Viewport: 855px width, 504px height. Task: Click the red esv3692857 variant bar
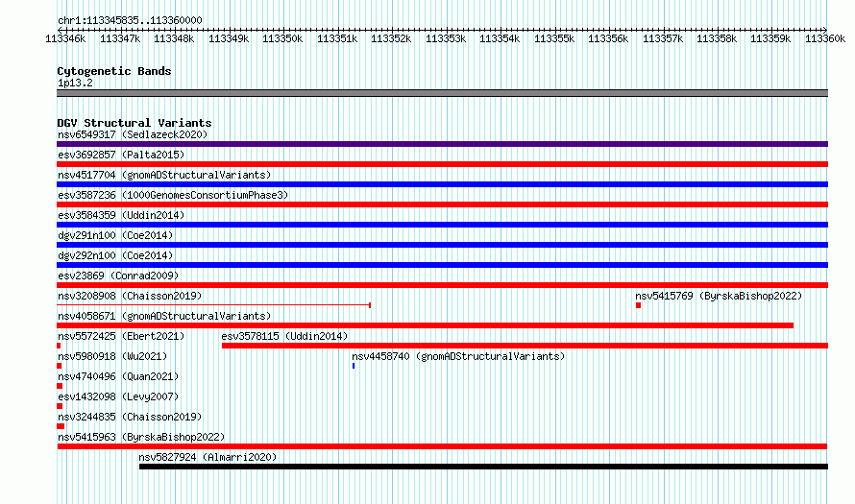coord(442,164)
